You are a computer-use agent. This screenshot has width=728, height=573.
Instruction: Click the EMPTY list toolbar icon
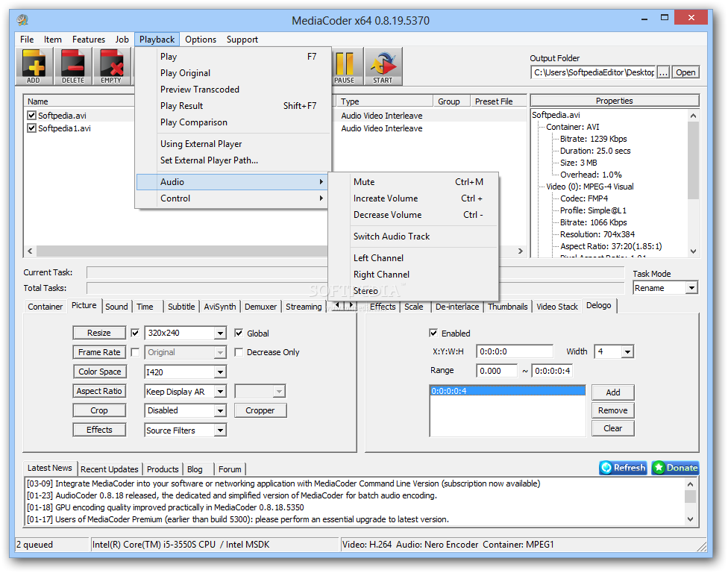[111, 66]
